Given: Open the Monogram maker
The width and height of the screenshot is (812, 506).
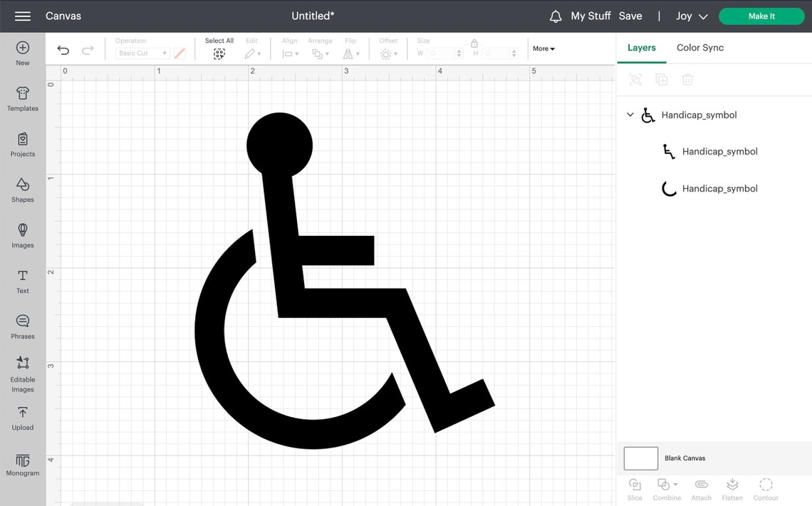Looking at the screenshot, I should click(22, 463).
